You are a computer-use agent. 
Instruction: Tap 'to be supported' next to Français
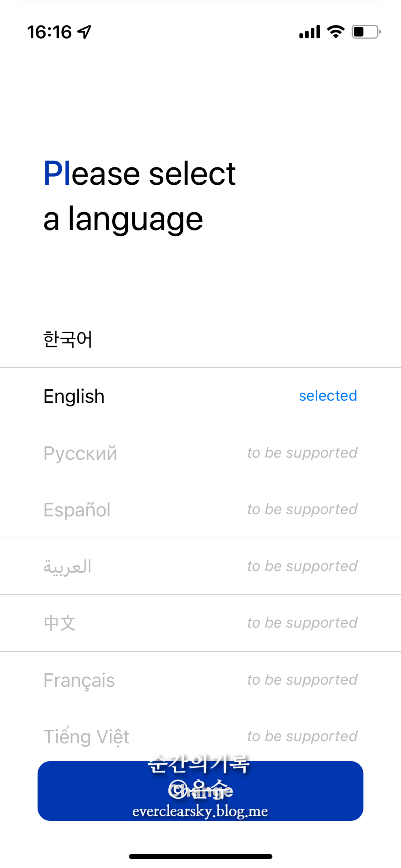coord(302,680)
